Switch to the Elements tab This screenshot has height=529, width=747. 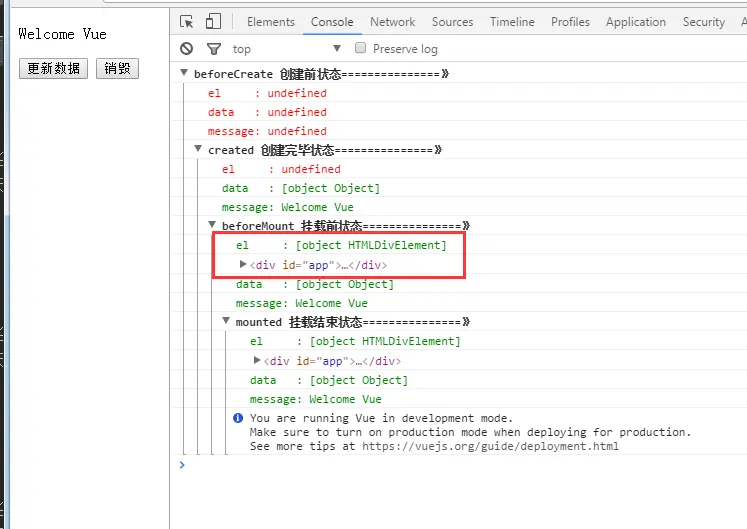[271, 22]
